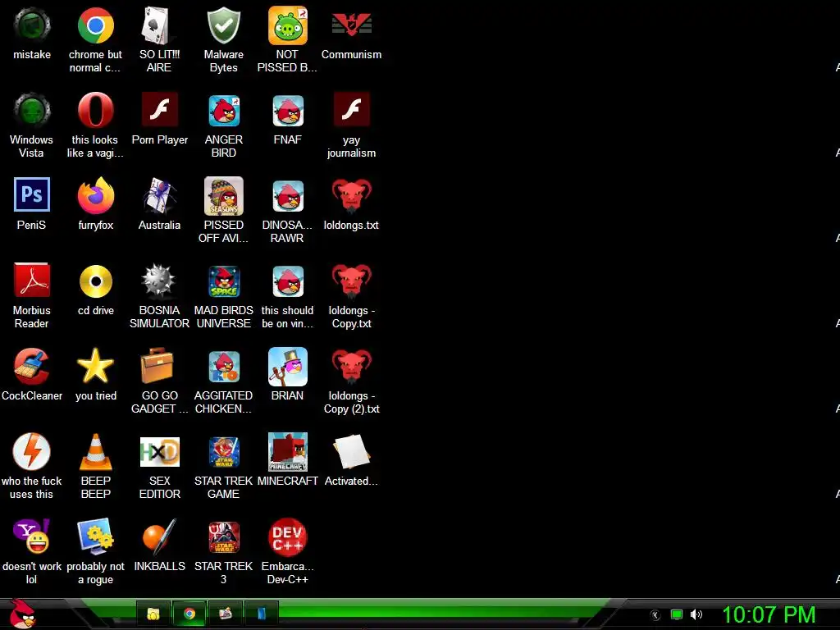Select the 'Windows Vista' icon
Image resolution: width=840 pixels, height=630 pixels.
32,111
